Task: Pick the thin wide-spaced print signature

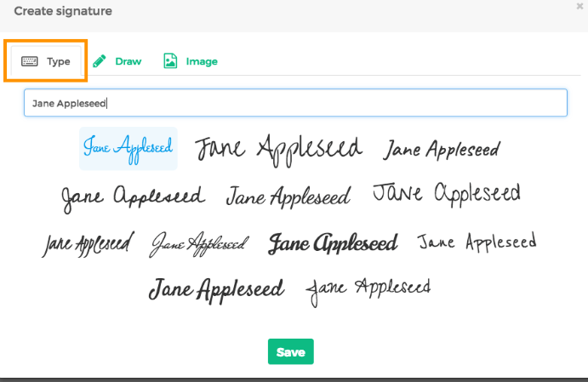Action: 477,242
